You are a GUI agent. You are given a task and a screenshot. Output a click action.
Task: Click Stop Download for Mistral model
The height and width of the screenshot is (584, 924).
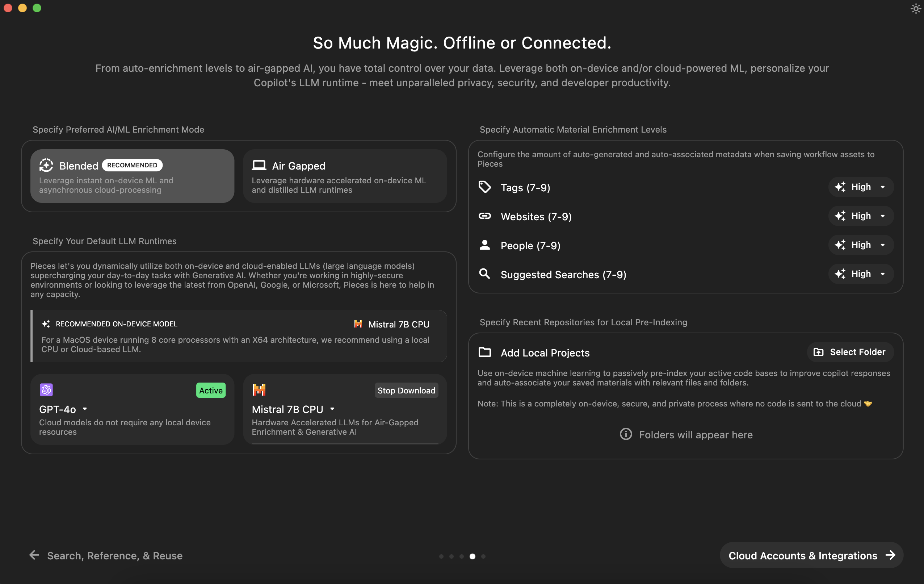click(x=406, y=390)
